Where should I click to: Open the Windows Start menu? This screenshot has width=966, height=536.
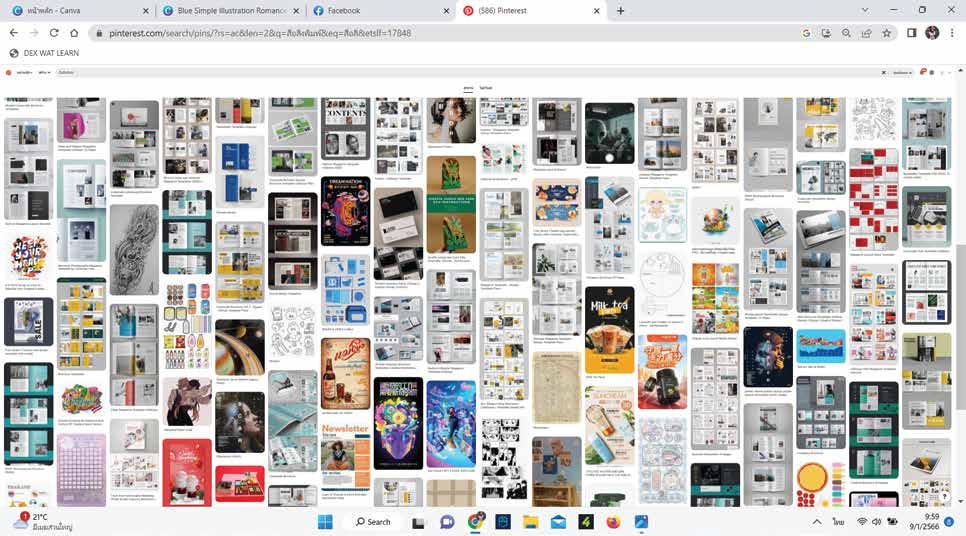325,522
